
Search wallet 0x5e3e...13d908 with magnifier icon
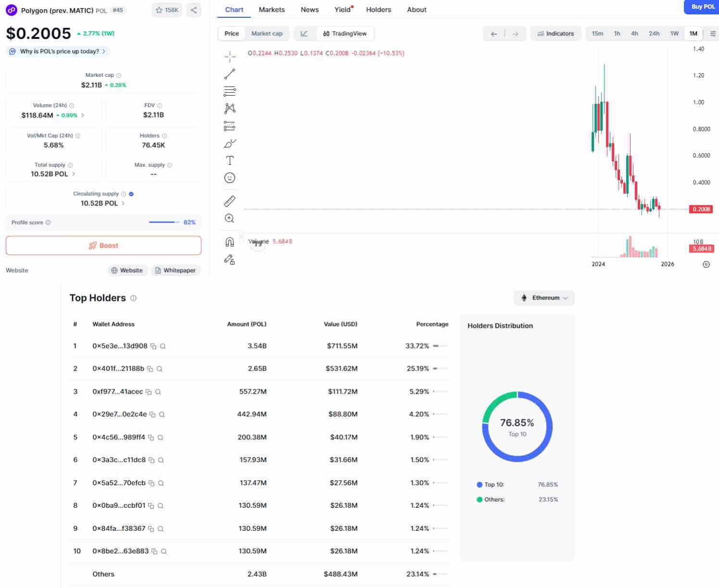tap(163, 346)
